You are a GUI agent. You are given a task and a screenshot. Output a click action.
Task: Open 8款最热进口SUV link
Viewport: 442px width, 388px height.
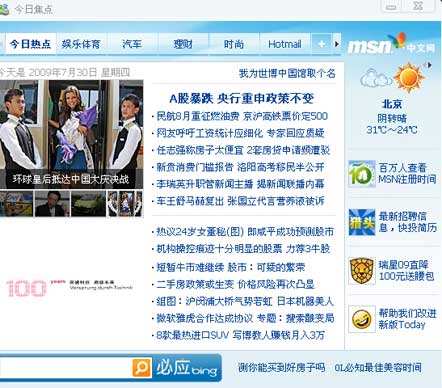click(x=193, y=335)
